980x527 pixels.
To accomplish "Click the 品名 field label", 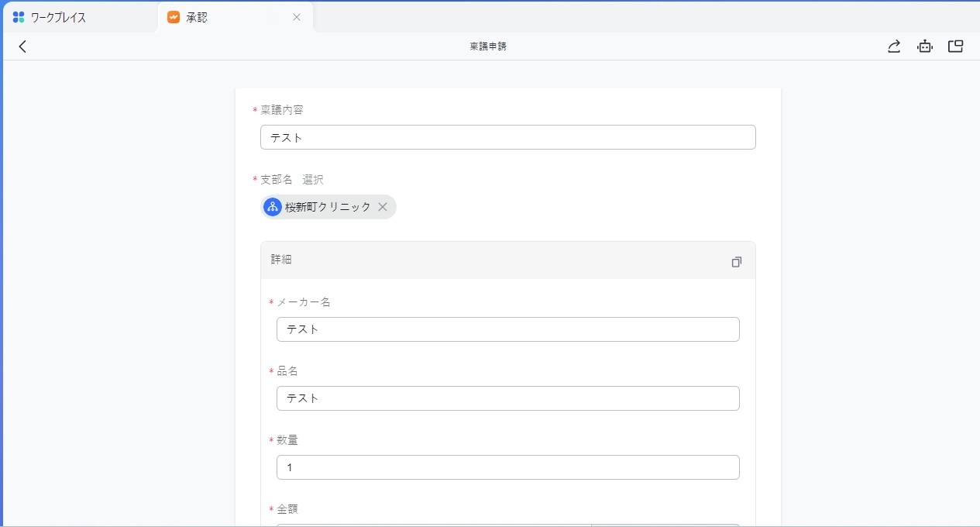I will click(287, 371).
